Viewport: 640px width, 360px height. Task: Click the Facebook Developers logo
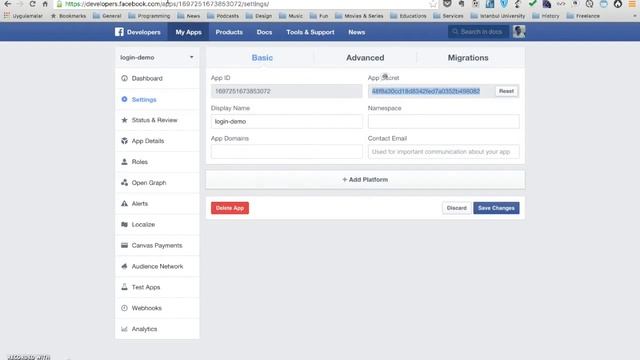point(138,32)
